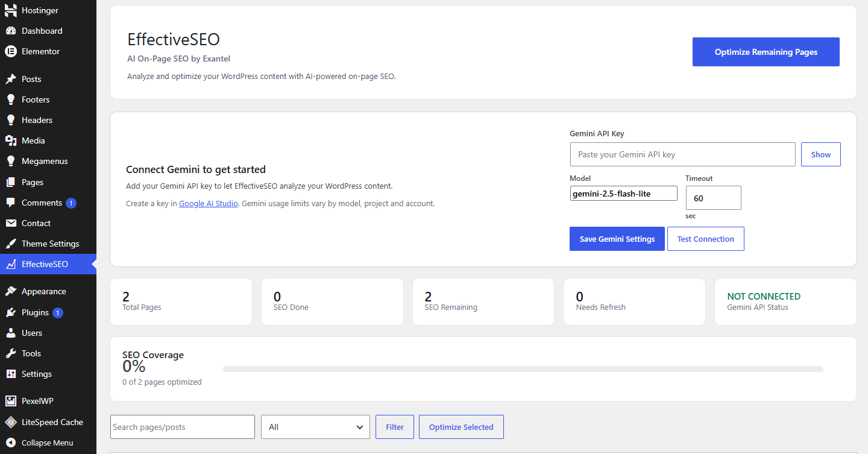Click the Elementor circle icon
The image size is (868, 454).
[x=11, y=51]
